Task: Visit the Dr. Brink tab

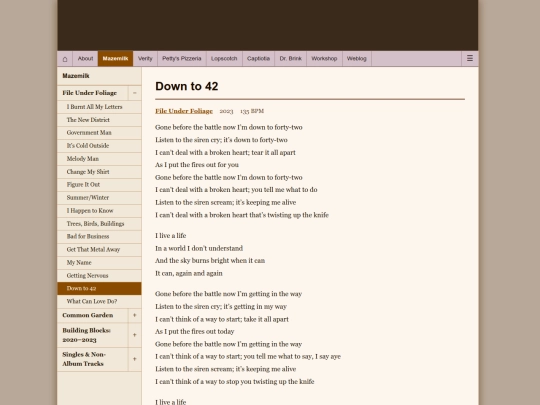Action: pyautogui.click(x=290, y=59)
